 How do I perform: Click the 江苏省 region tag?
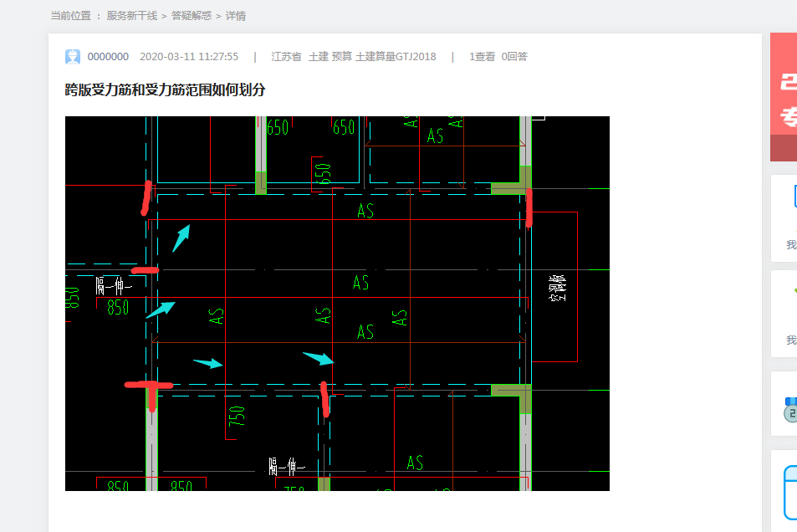coord(286,56)
